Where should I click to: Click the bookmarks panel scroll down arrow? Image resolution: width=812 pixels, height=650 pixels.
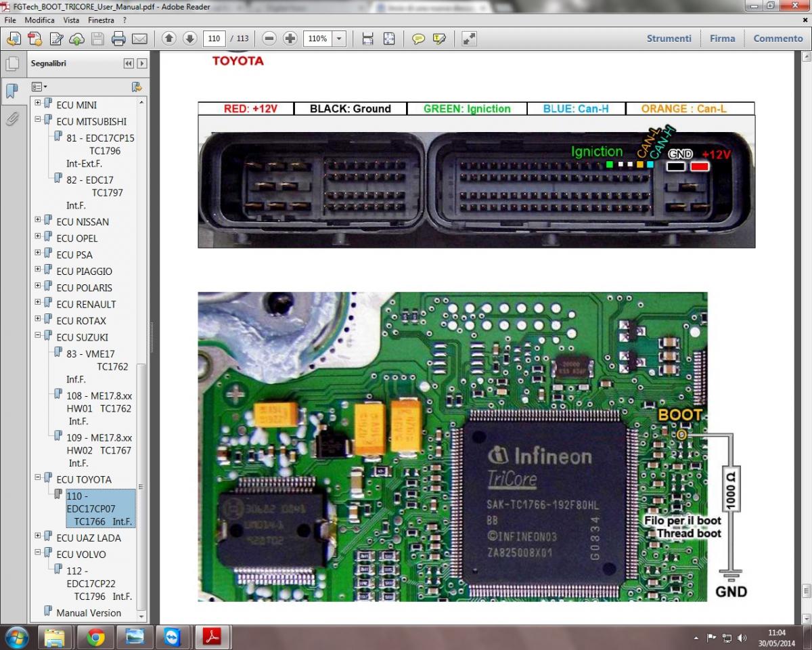(x=141, y=617)
